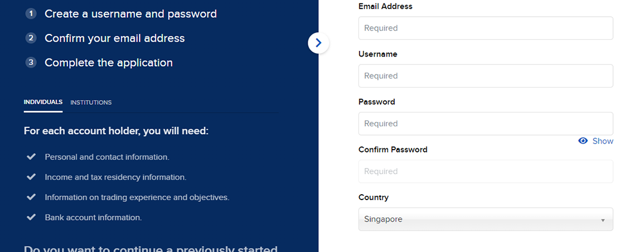This screenshot has height=252, width=644.
Task: Click the step 2 number badge
Action: click(x=31, y=38)
